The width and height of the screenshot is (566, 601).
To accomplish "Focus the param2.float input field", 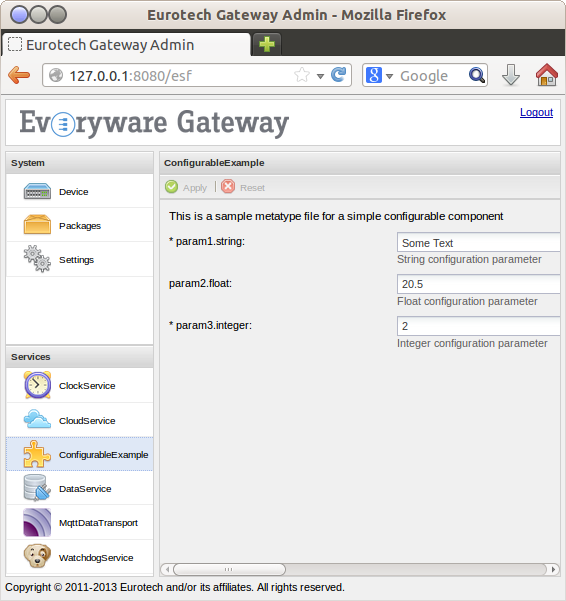I will tap(479, 284).
